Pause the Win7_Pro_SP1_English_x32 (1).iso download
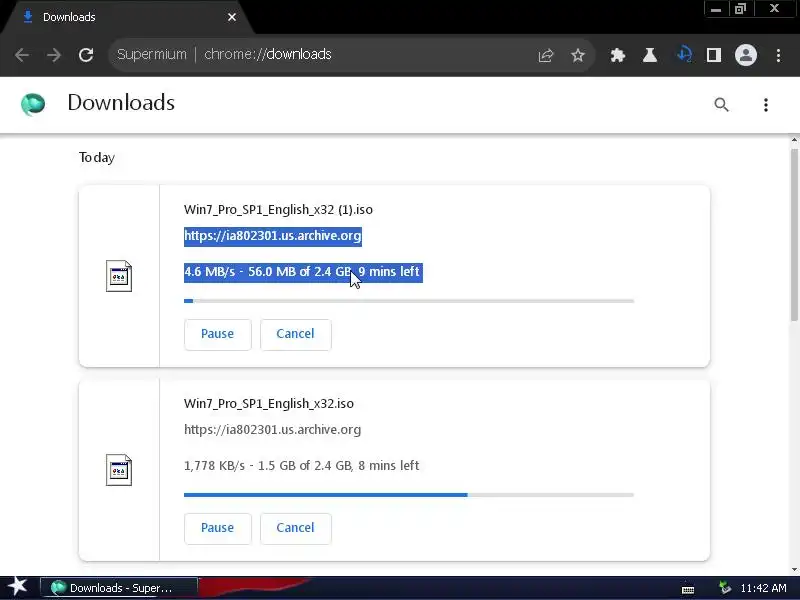The width and height of the screenshot is (800, 600). 217,334
